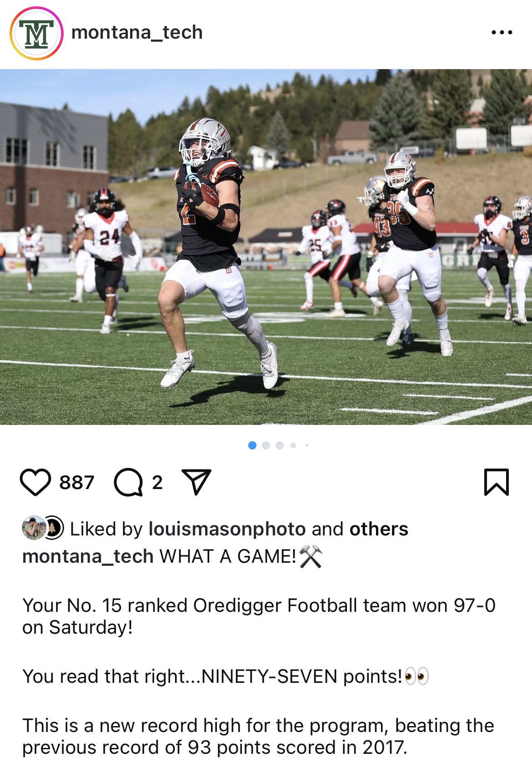Screen dimensions: 532x767
Task: Select the fourth small carousel dot
Action: [293, 445]
